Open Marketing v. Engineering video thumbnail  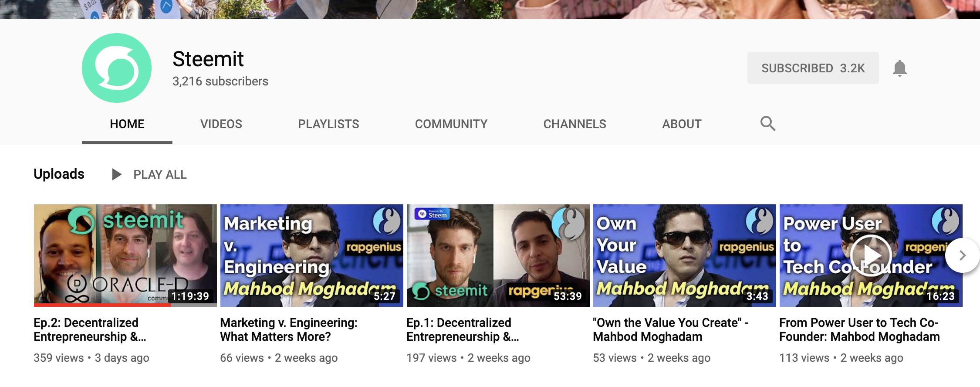click(x=312, y=255)
